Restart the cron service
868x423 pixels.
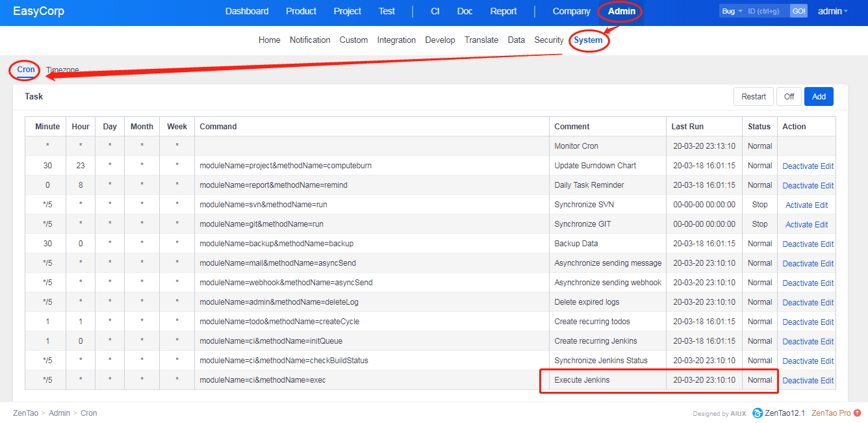[754, 97]
